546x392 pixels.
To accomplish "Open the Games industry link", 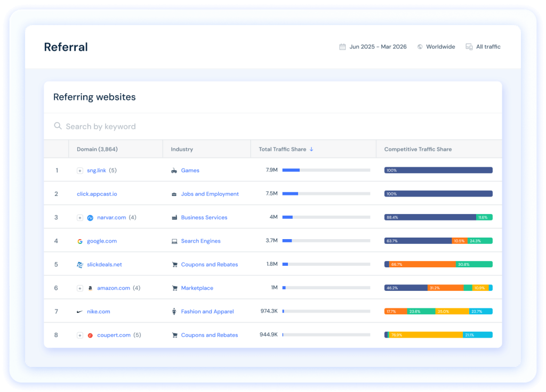I will 190,170.
